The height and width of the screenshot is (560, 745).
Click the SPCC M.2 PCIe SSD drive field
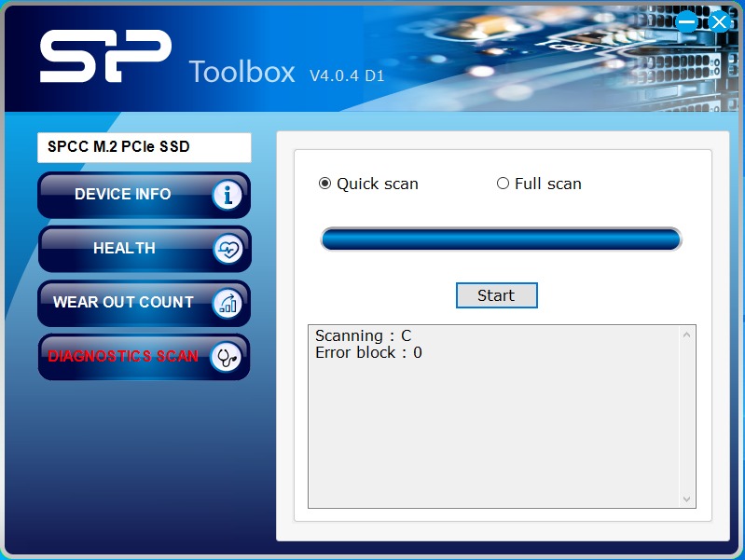click(x=144, y=147)
